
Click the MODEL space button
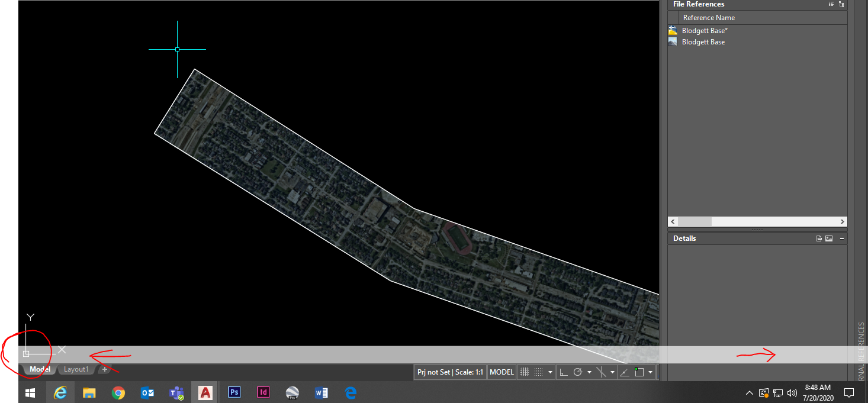(x=501, y=372)
